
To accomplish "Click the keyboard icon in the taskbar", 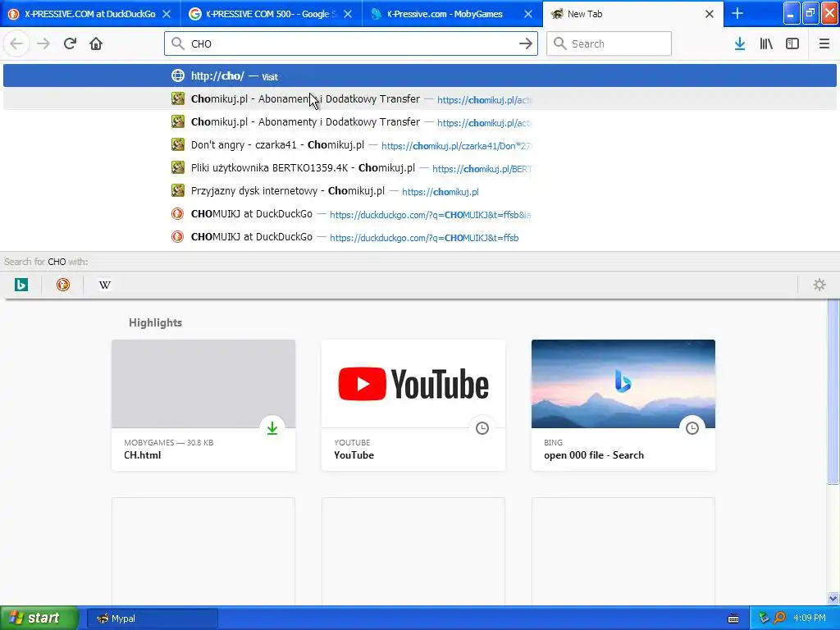I will [x=733, y=619].
